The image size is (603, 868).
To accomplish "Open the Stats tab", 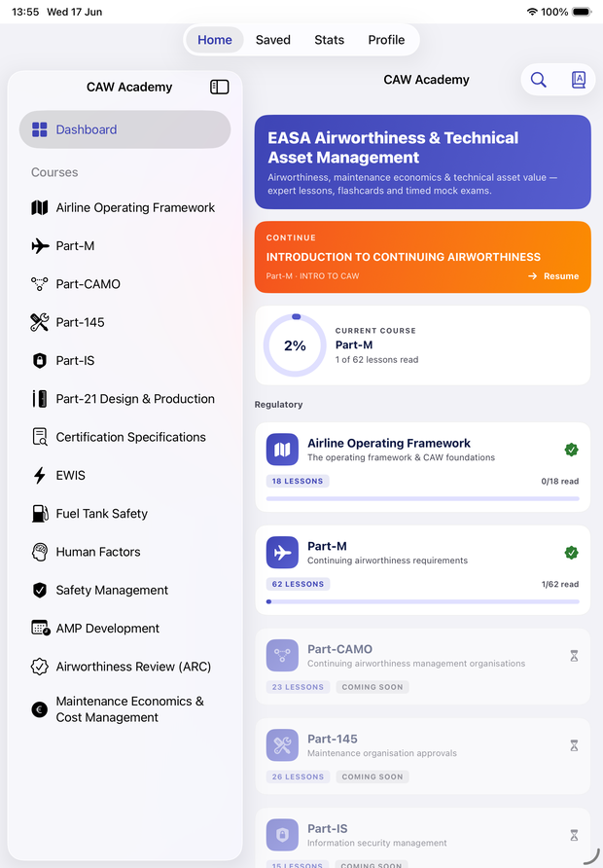I will [329, 40].
